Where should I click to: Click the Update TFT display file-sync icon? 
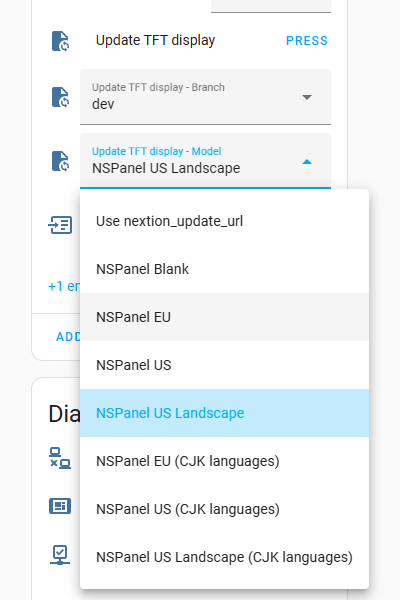[x=60, y=41]
